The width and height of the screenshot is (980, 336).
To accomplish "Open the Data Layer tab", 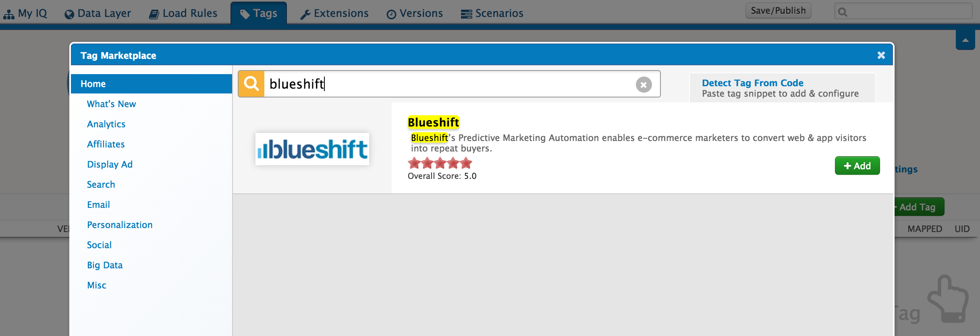I will (x=98, y=13).
